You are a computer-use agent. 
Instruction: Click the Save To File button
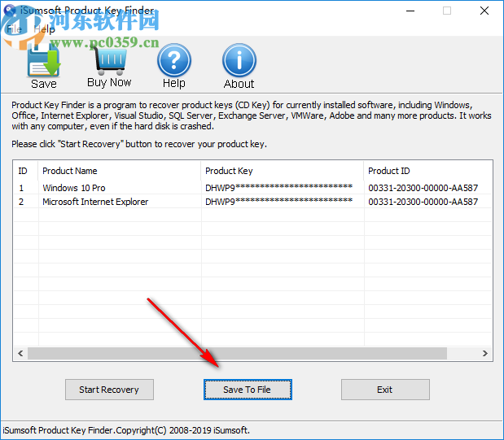point(248,390)
